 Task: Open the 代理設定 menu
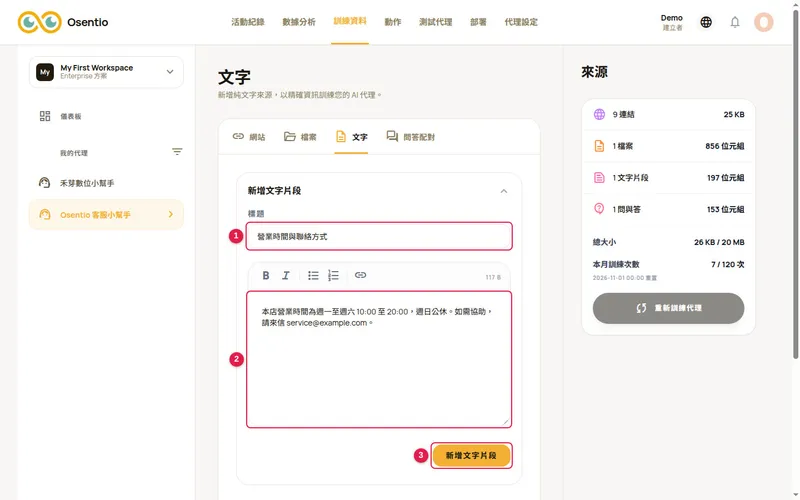(521, 22)
